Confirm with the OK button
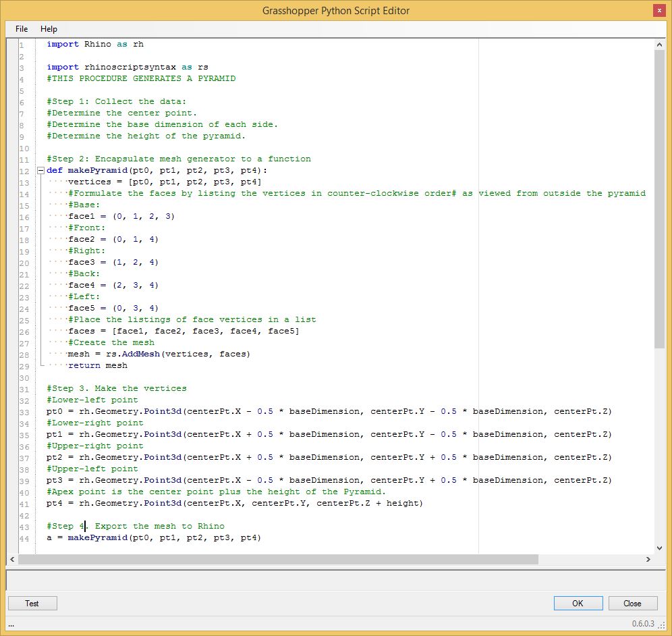 click(x=578, y=603)
